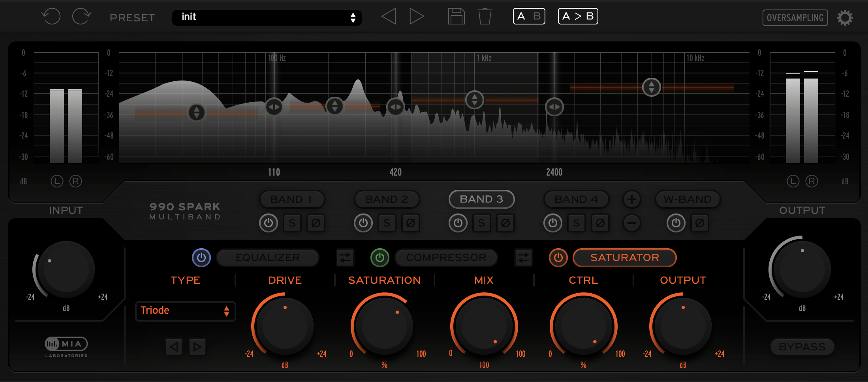Click the redo arrow icon
The height and width of the screenshot is (382, 868).
[82, 17]
